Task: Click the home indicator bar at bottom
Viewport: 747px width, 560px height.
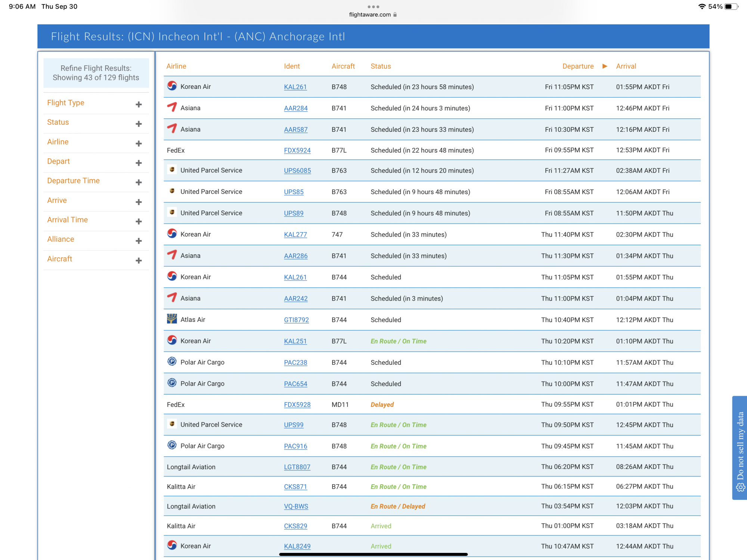Action: coord(373,554)
